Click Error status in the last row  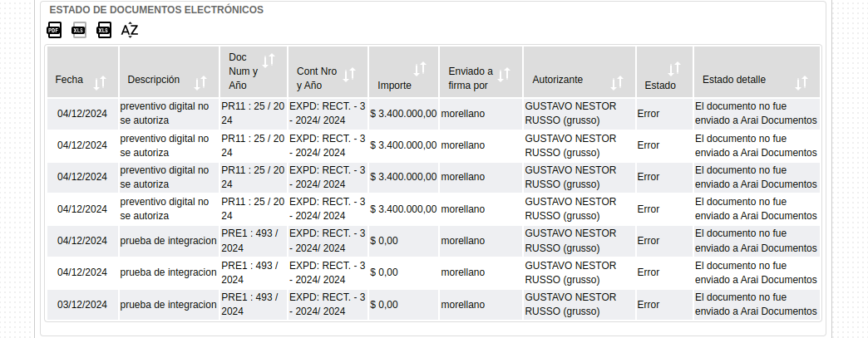[x=649, y=304]
